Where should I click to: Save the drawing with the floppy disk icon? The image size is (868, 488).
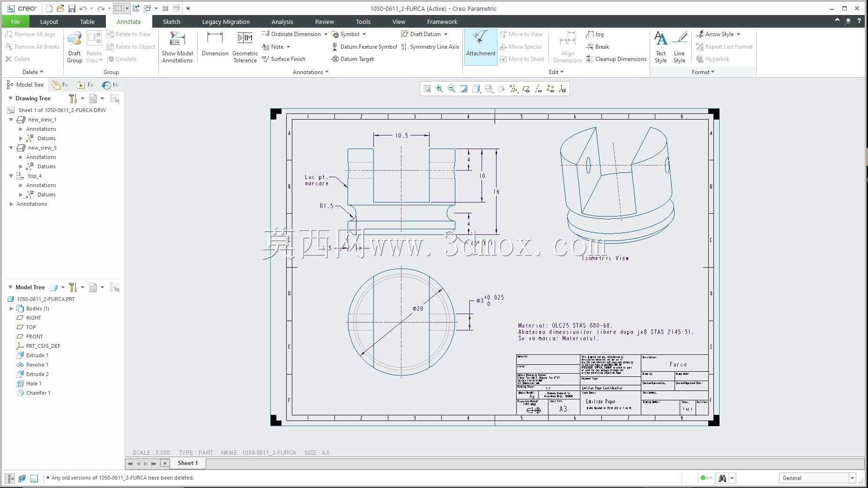click(x=72, y=8)
